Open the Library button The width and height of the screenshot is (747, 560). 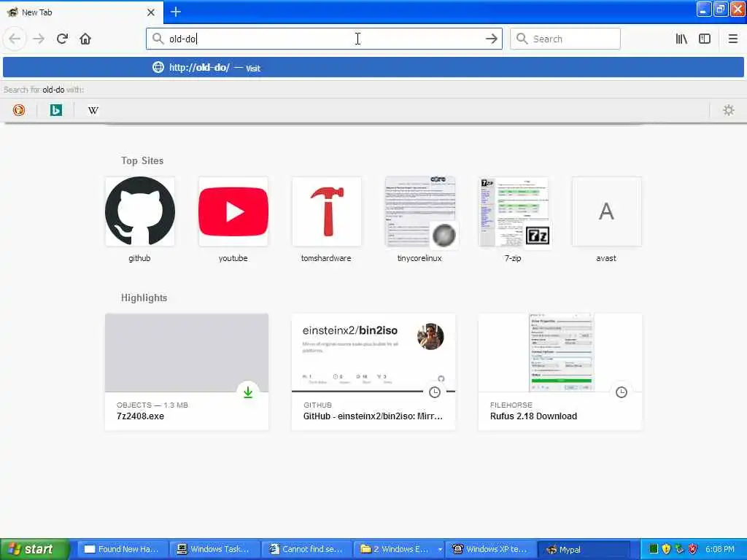681,39
